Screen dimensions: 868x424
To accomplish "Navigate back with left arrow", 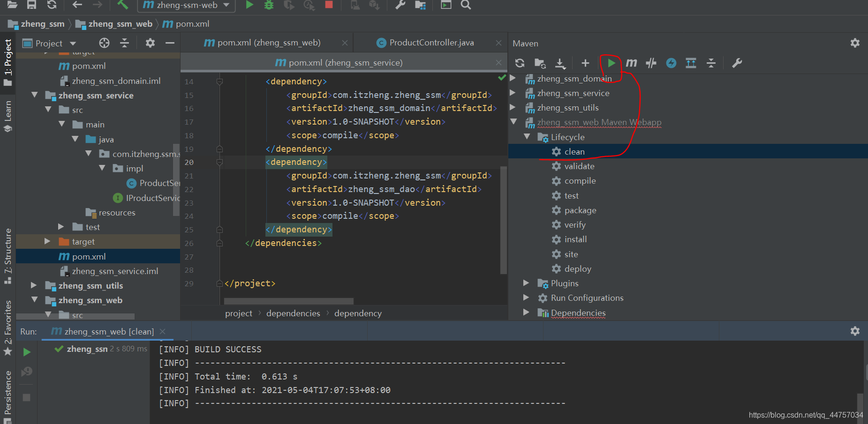I will [x=77, y=5].
